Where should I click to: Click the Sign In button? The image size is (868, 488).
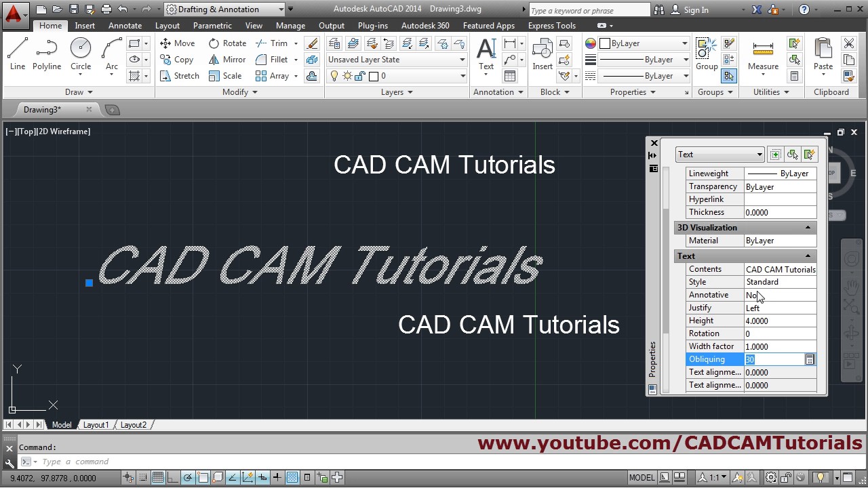pyautogui.click(x=690, y=10)
